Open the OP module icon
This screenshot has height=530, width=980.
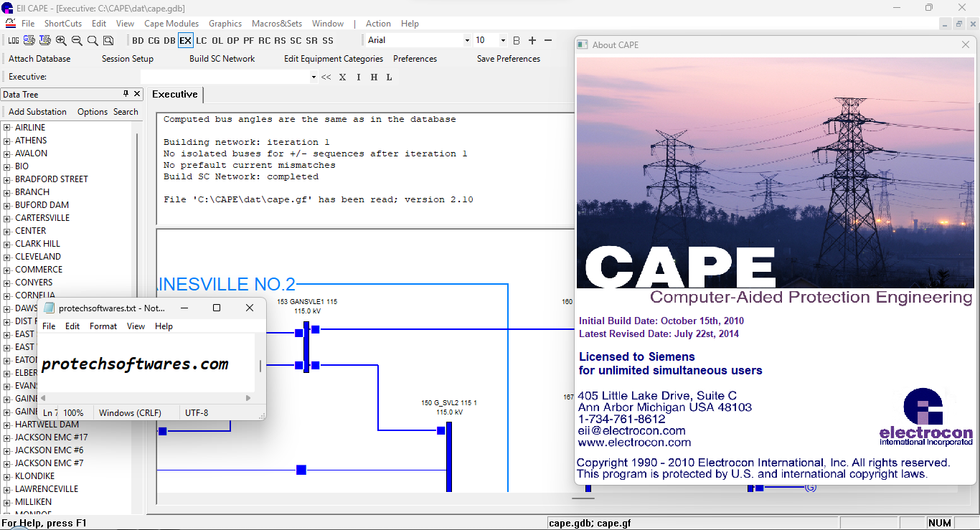click(x=233, y=41)
